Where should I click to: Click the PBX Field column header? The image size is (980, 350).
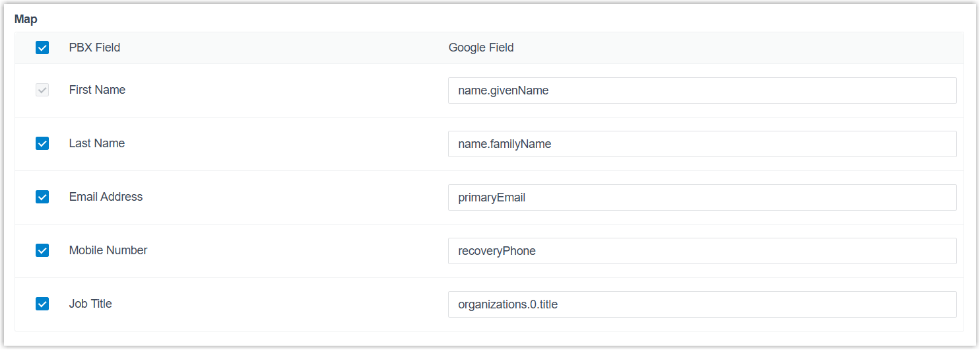[94, 48]
